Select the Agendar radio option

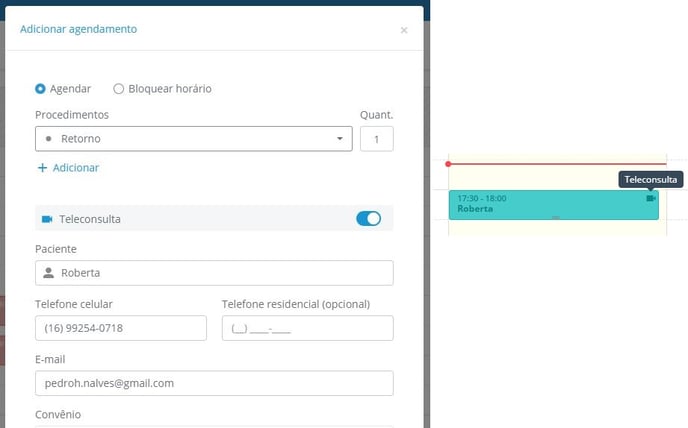[x=40, y=88]
